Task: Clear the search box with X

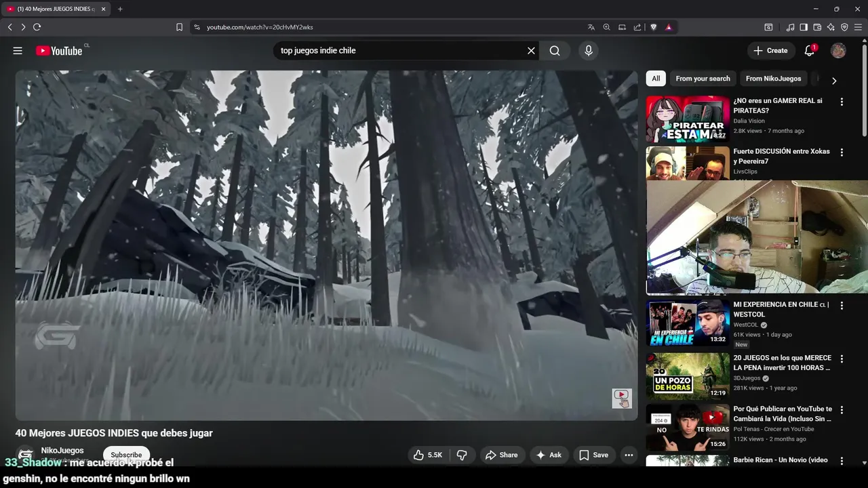Action: pyautogui.click(x=531, y=51)
